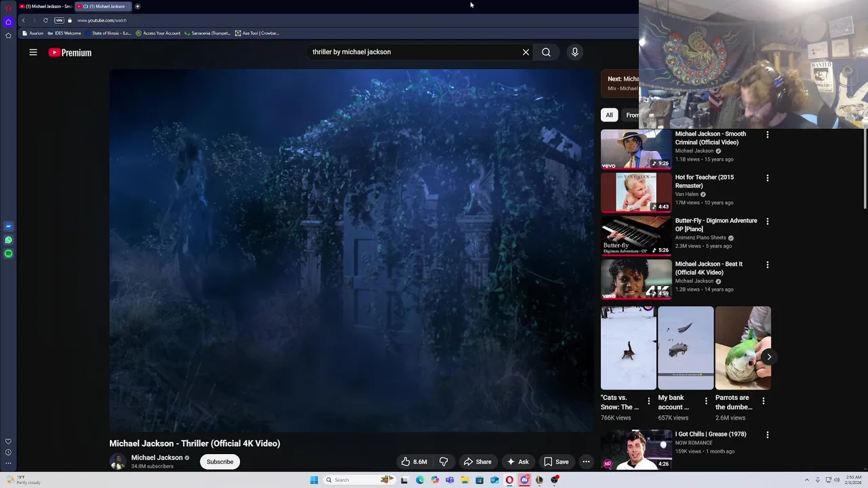The image size is (868, 488).
Task: Open the Axe Tool Crowbar bookmark
Action: tap(257, 33)
